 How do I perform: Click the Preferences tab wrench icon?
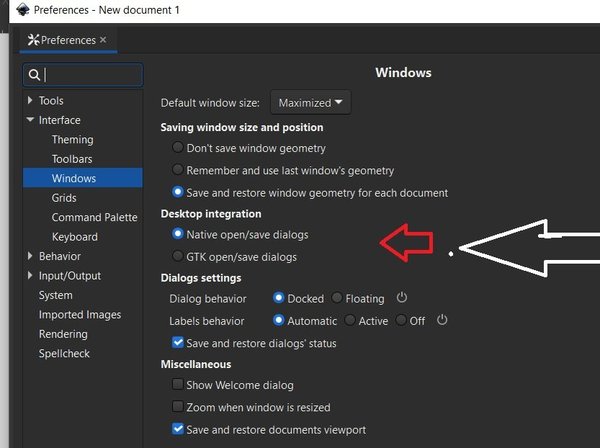[33, 40]
